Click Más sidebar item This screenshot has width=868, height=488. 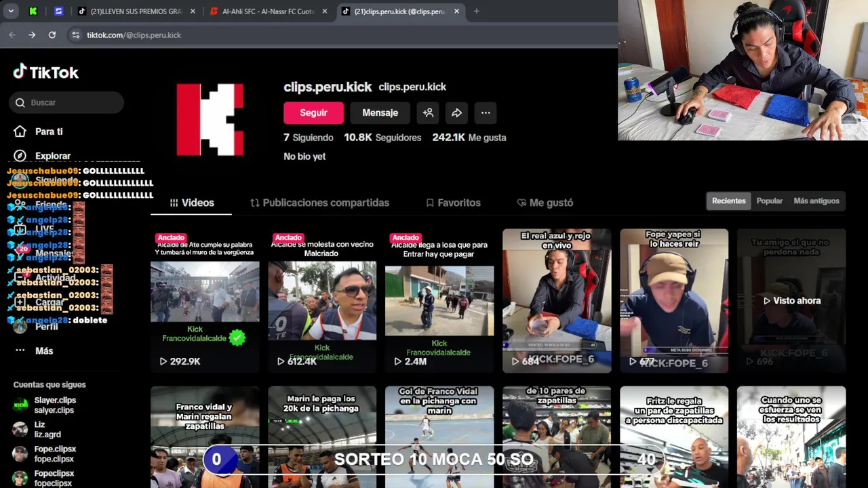(x=44, y=350)
